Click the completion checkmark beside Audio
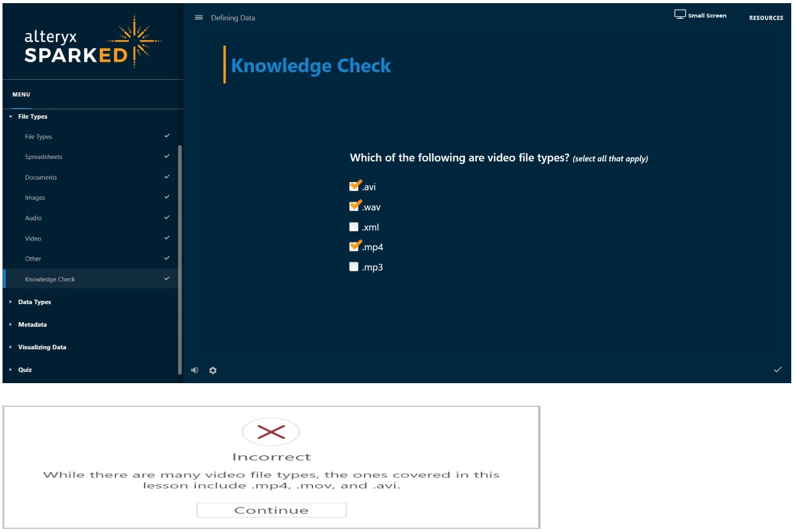Image resolution: width=795 pixels, height=532 pixels. pyautogui.click(x=168, y=218)
